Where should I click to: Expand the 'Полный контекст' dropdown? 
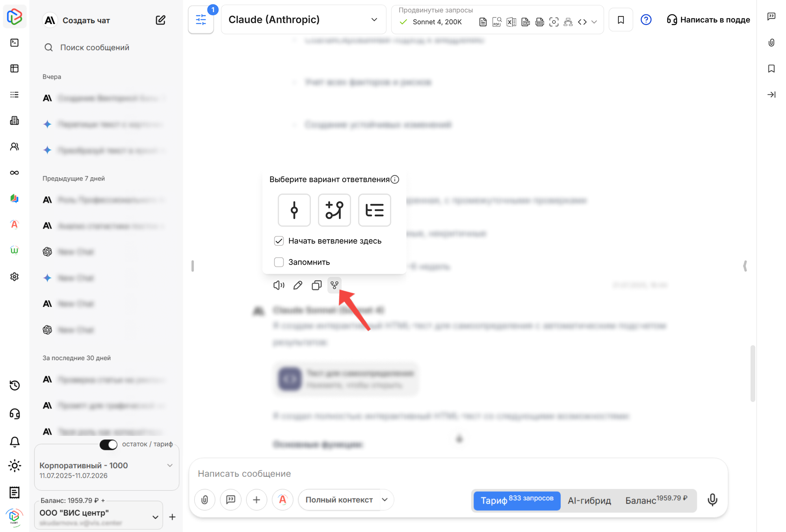coord(385,500)
